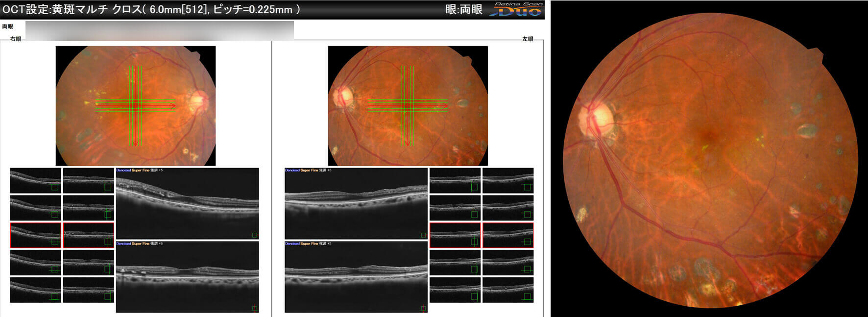This screenshot has height=317, width=868.
Task: Click the 眼:両眼 header text
Action: point(463,9)
